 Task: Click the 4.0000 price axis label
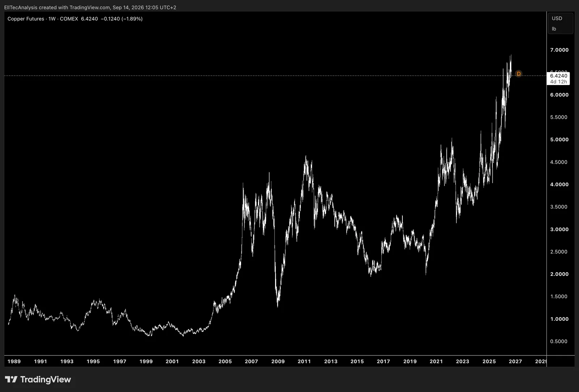[559, 185]
